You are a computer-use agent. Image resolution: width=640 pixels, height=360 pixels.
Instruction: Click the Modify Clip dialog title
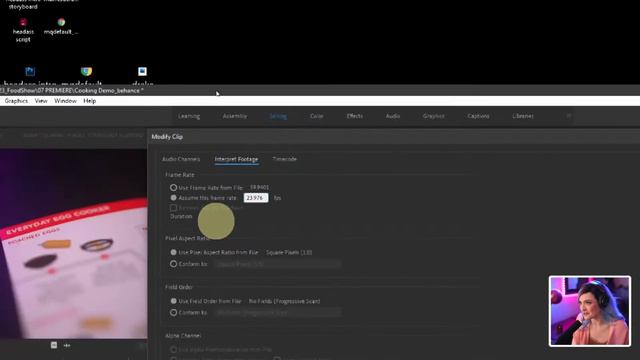167,137
